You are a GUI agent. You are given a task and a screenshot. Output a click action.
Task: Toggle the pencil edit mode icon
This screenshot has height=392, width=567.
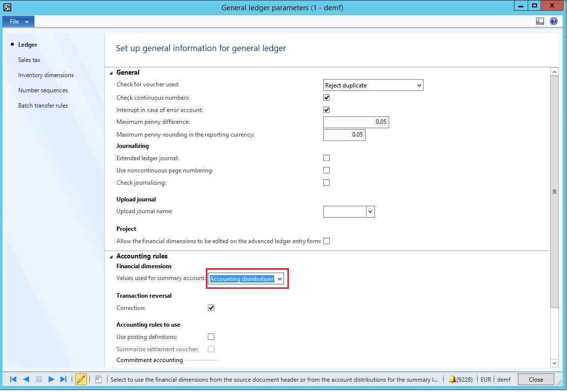pyautogui.click(x=81, y=379)
